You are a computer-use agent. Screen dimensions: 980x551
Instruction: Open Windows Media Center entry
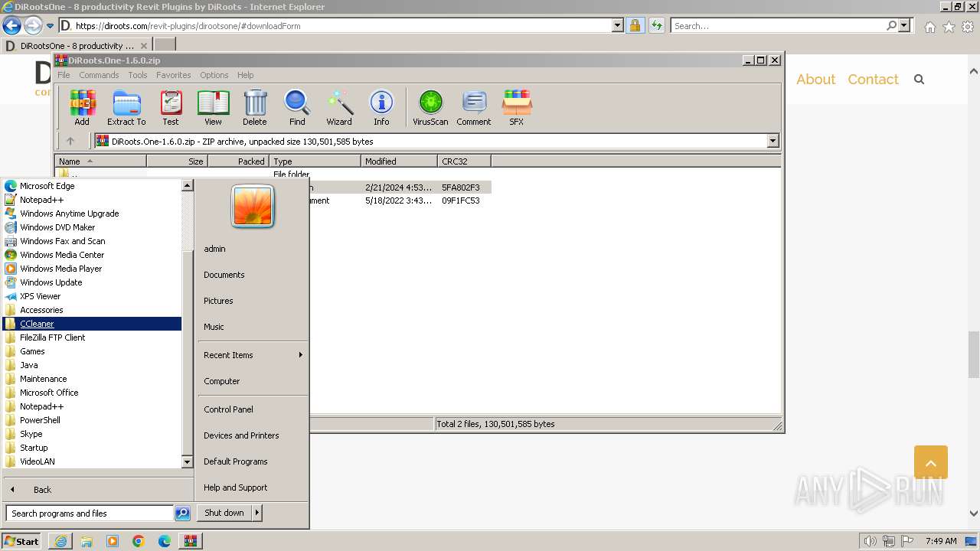point(62,255)
